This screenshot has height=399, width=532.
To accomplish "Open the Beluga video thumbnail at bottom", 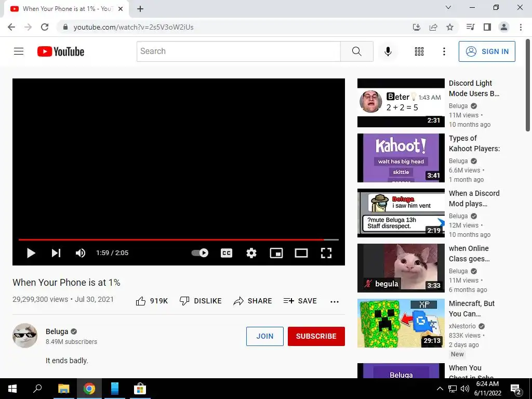I will pos(401,371).
